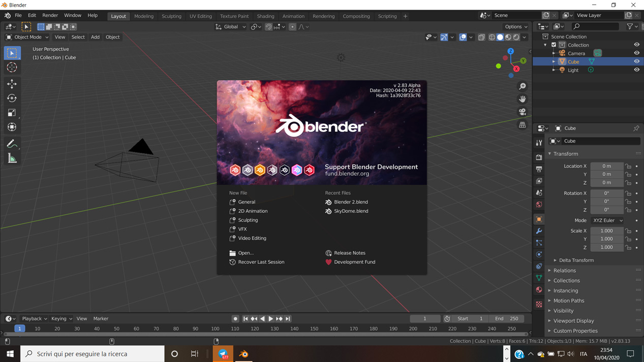Open Output properties tab icon
Viewport: 644px width, 362px height.
539,169
